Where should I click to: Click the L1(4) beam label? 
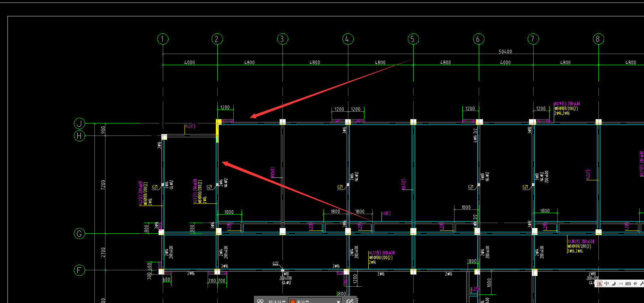click(x=386, y=213)
